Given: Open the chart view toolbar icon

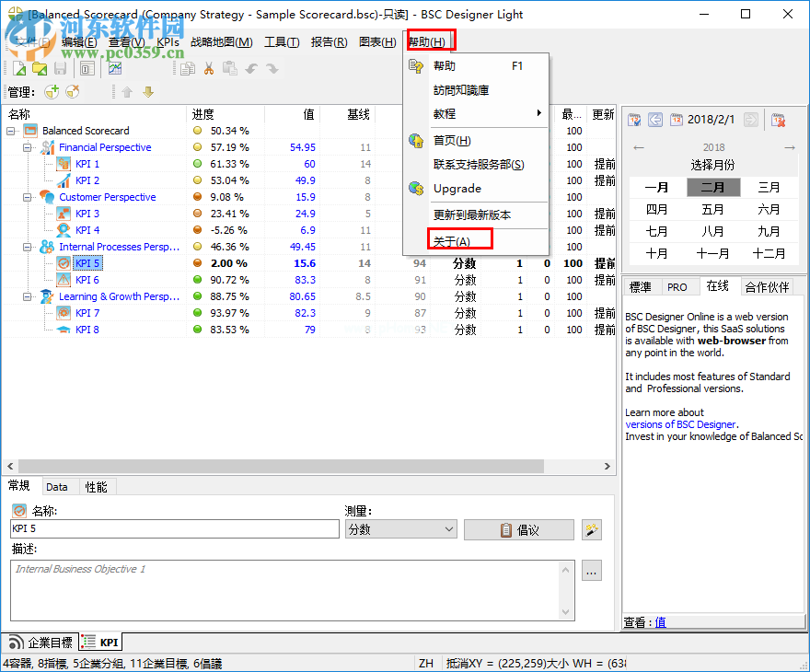Looking at the screenshot, I should click(114, 68).
